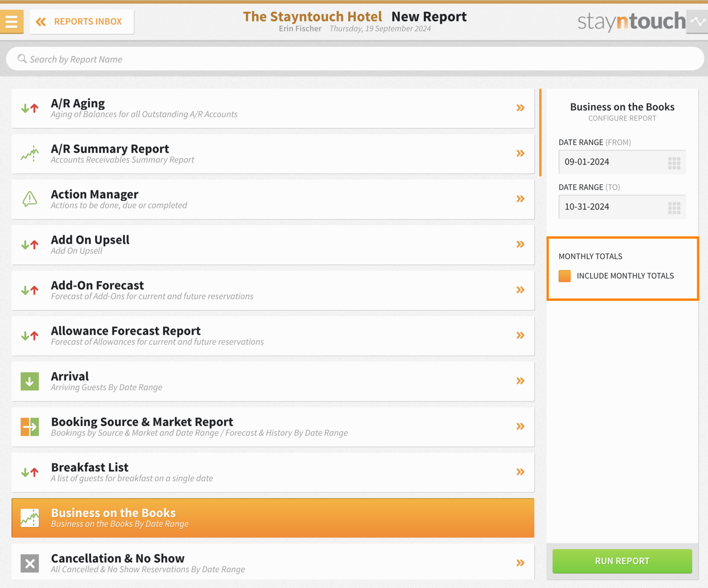The image size is (708, 588).
Task: Click the A/R Summary Report chart icon
Action: (30, 154)
